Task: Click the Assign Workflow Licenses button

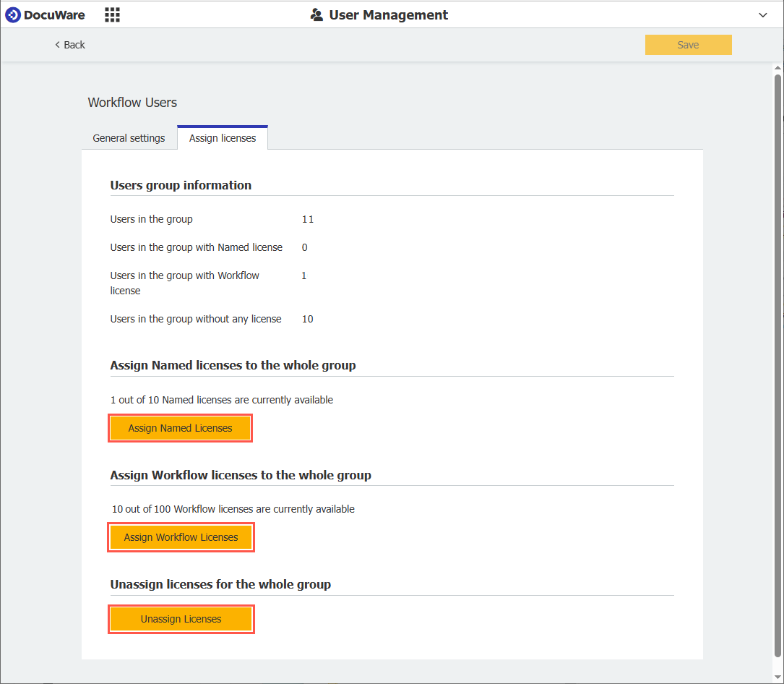Action: pos(181,537)
